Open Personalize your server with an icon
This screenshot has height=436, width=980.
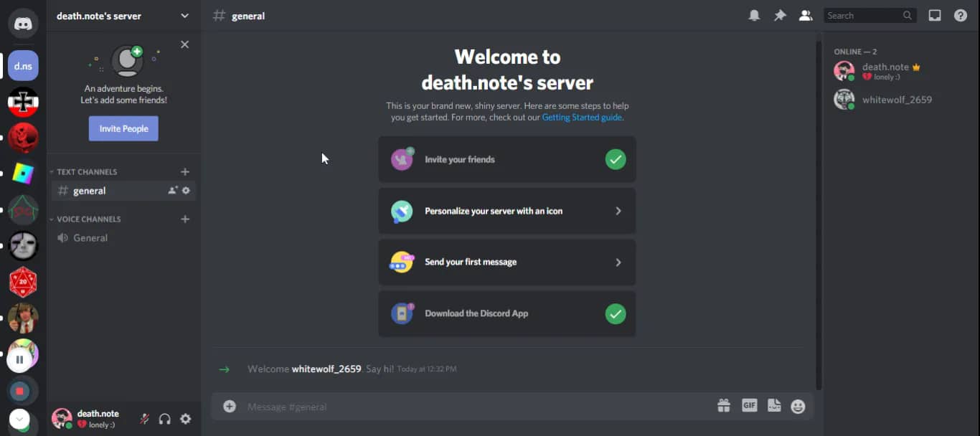click(507, 211)
